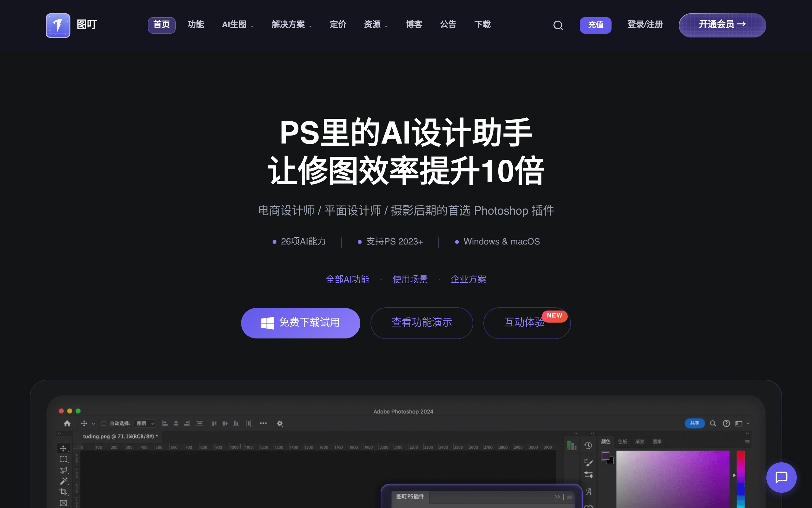Open the 博客 nav item
The width and height of the screenshot is (812, 508).
tap(414, 24)
